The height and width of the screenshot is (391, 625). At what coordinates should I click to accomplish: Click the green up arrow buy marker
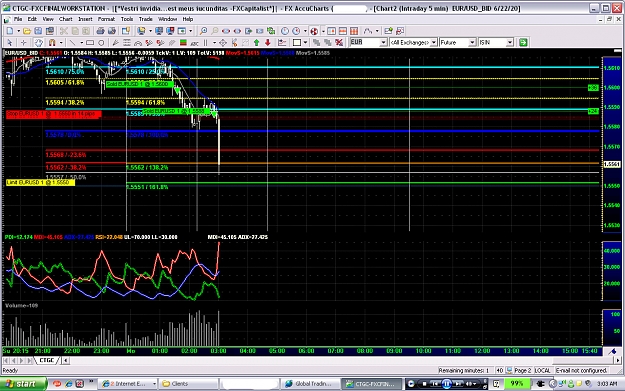tap(256, 42)
